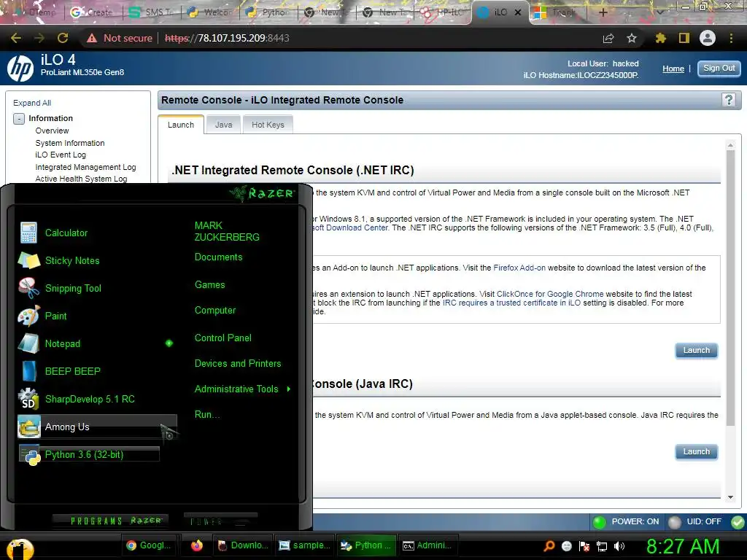Click the green health checkmark status icon

coord(738,522)
